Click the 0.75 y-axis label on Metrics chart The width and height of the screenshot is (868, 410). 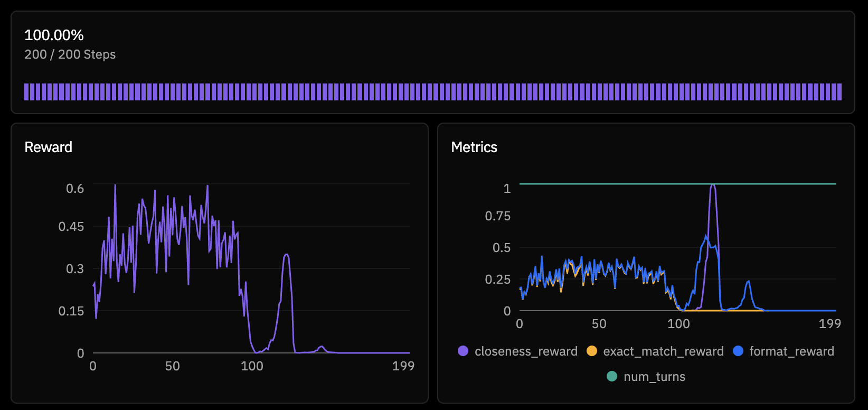pyautogui.click(x=497, y=216)
